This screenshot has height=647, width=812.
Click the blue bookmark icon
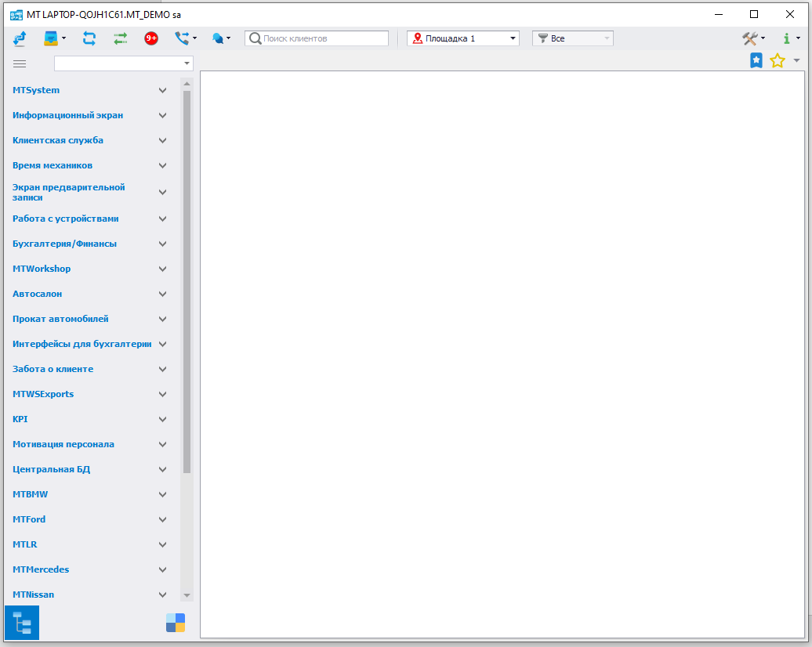(756, 61)
